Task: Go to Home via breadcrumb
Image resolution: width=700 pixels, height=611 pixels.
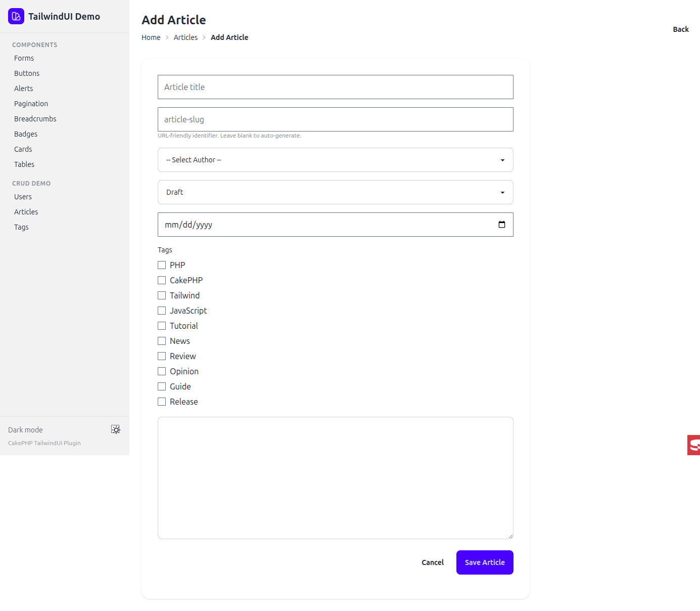Action: pos(151,37)
